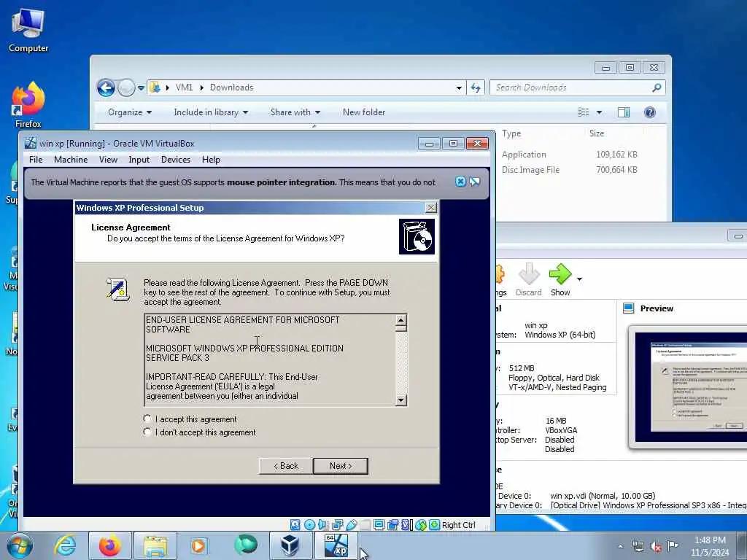Viewport: 747px width, 560px height.
Task: Open recent pages dropdown next to Forward
Action: click(141, 88)
